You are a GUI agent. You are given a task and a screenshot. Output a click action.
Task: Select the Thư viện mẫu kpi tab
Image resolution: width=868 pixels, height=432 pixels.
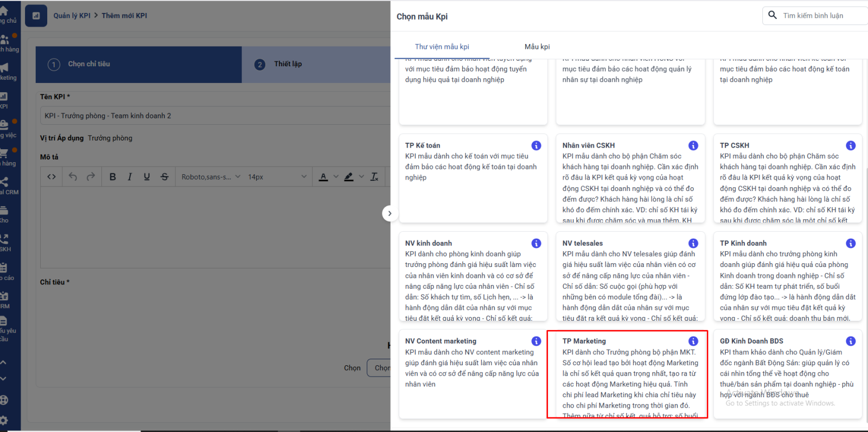click(442, 47)
